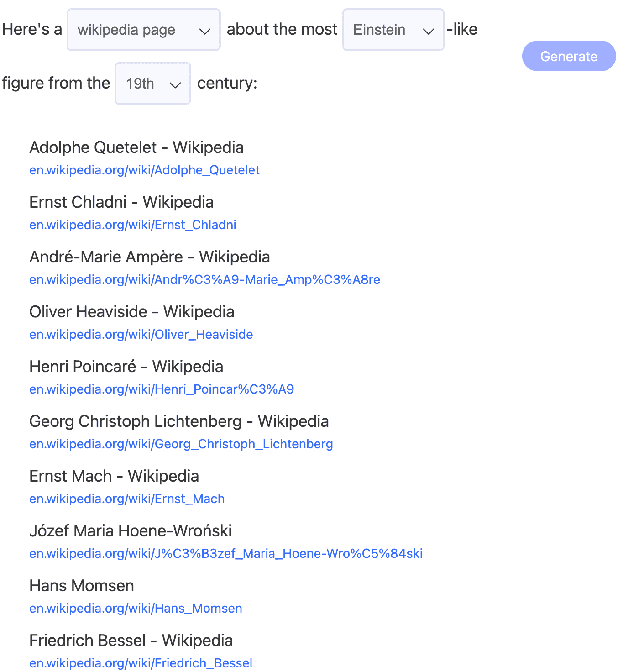
Task: Open the André-Marie Ampère Wikipedia URL
Action: 204,280
